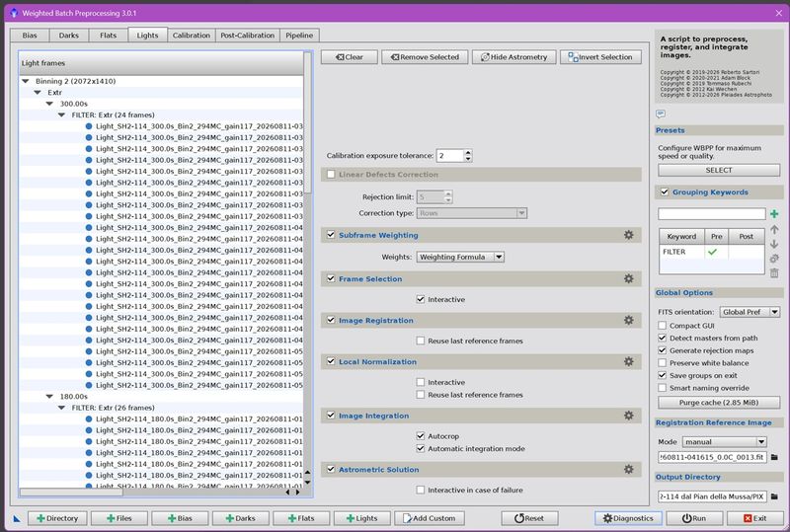The height and width of the screenshot is (532, 790).
Task: Add grouping keyword with green plus icon
Action: (774, 214)
